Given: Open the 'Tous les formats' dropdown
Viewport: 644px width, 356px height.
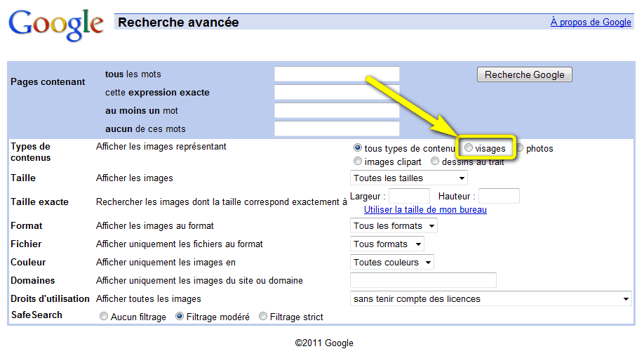Looking at the screenshot, I should pos(394,225).
